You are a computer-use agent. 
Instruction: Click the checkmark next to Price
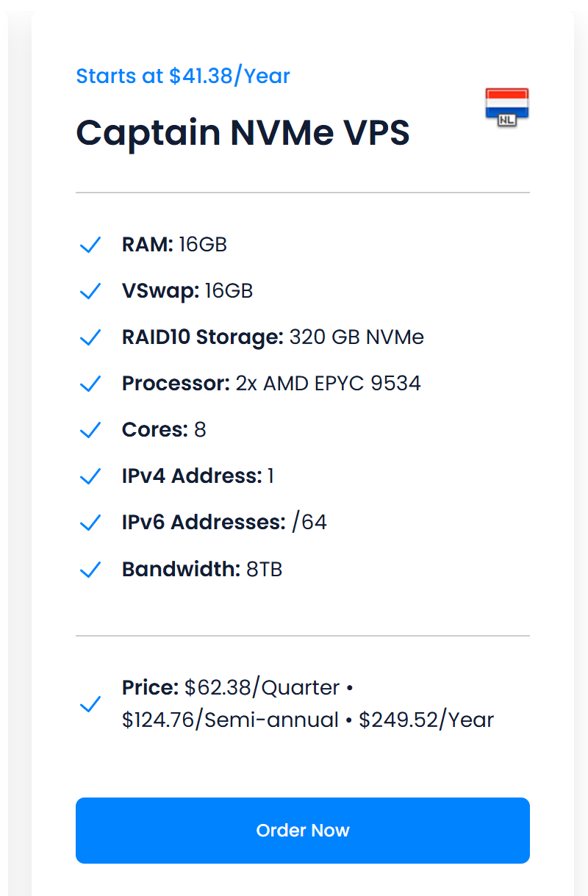click(90, 704)
